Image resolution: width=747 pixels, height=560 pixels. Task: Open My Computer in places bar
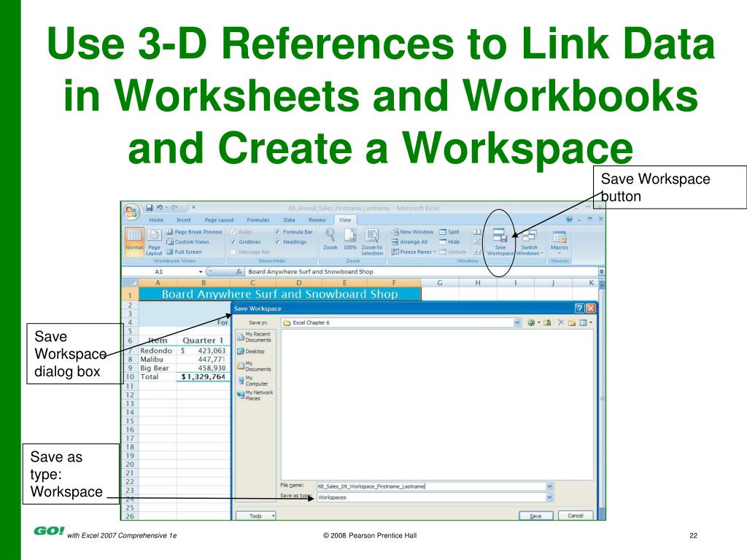(x=253, y=381)
